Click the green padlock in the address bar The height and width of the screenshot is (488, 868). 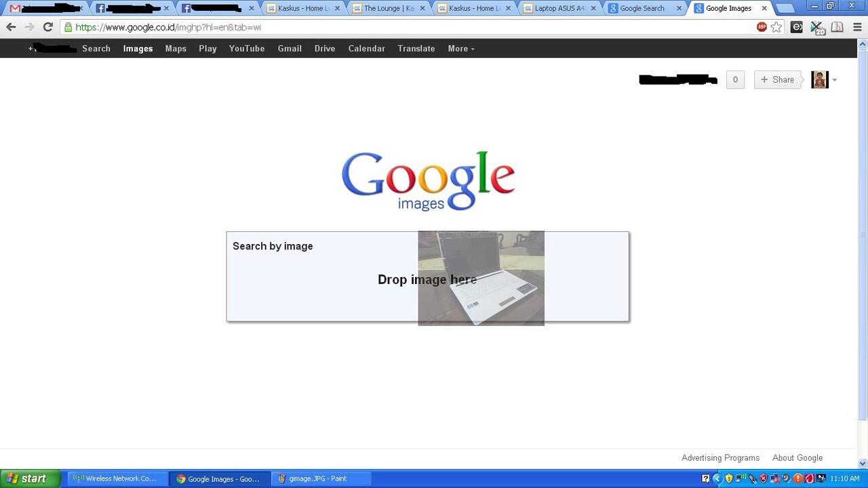pyautogui.click(x=68, y=27)
